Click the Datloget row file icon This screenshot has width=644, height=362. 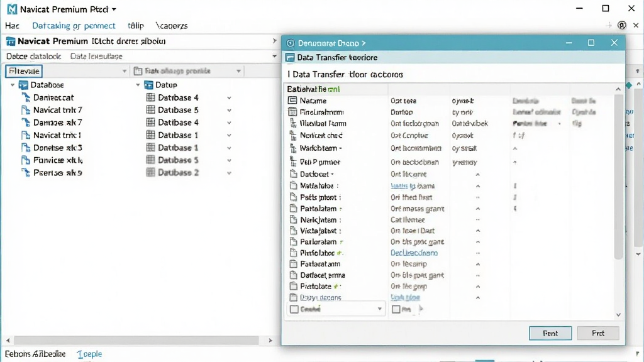[x=293, y=174]
